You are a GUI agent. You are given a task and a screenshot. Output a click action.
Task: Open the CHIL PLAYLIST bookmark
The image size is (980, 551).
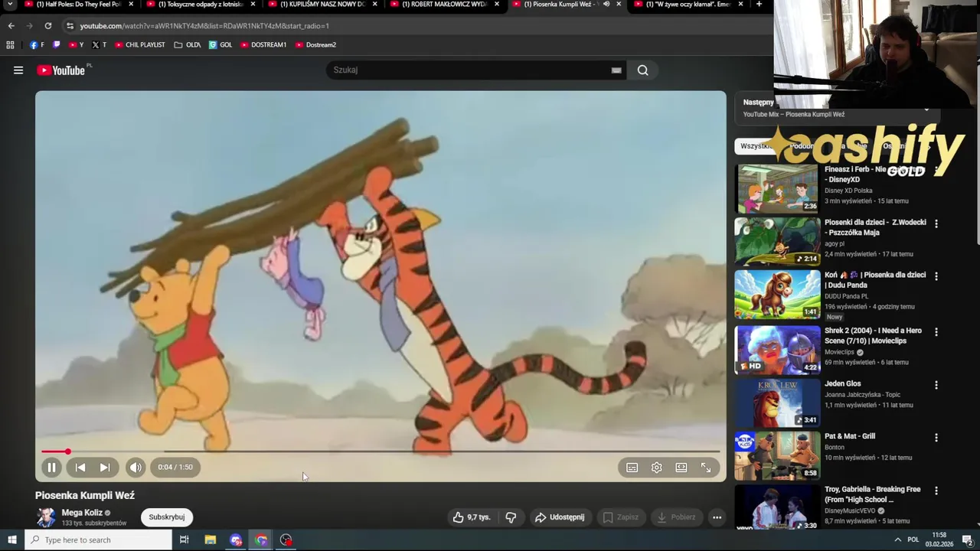pyautogui.click(x=140, y=45)
